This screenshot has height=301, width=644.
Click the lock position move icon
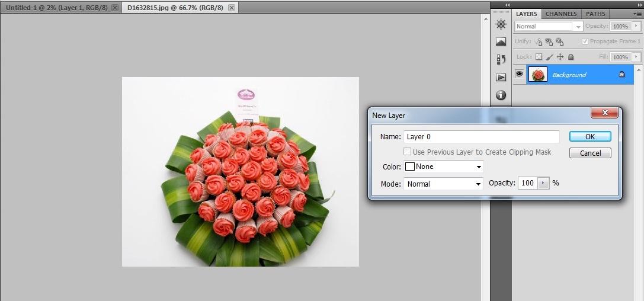tap(560, 57)
